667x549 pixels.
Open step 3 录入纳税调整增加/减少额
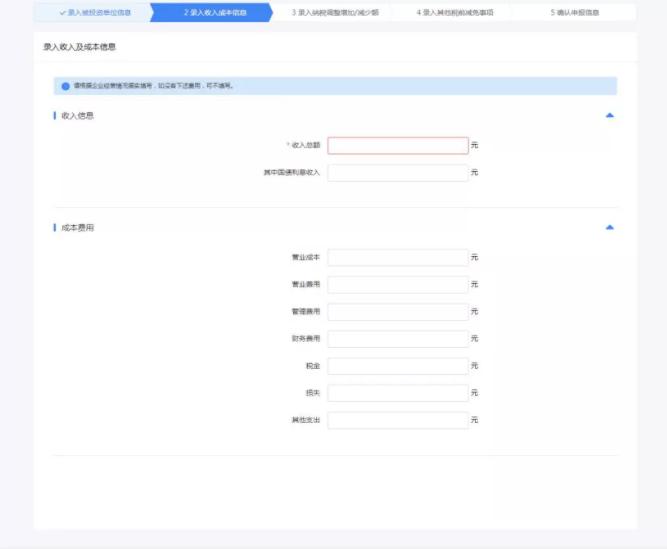pyautogui.click(x=335, y=13)
